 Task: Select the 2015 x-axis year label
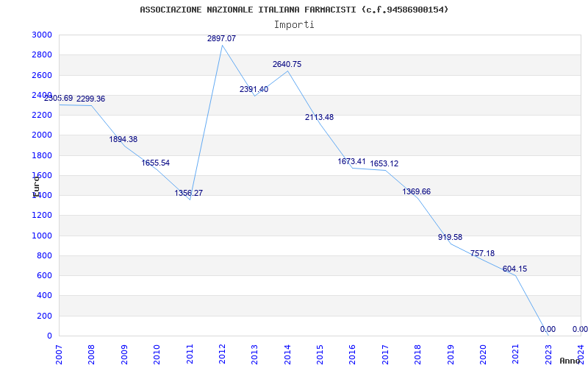(x=320, y=354)
